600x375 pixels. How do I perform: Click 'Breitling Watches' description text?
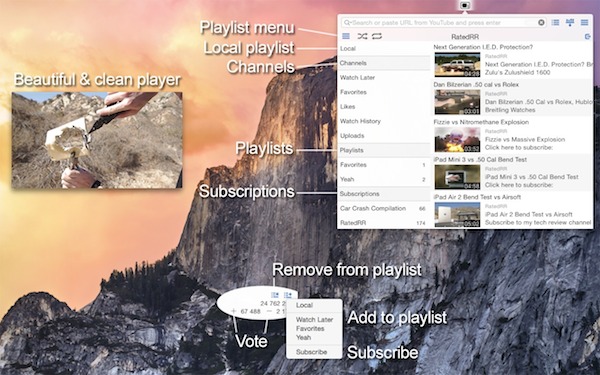(510, 110)
